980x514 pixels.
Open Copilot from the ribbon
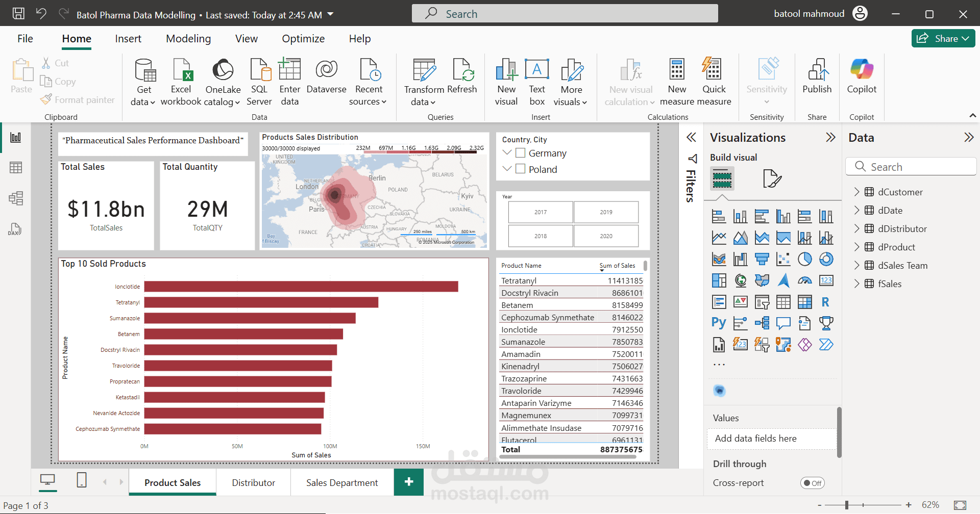click(862, 76)
